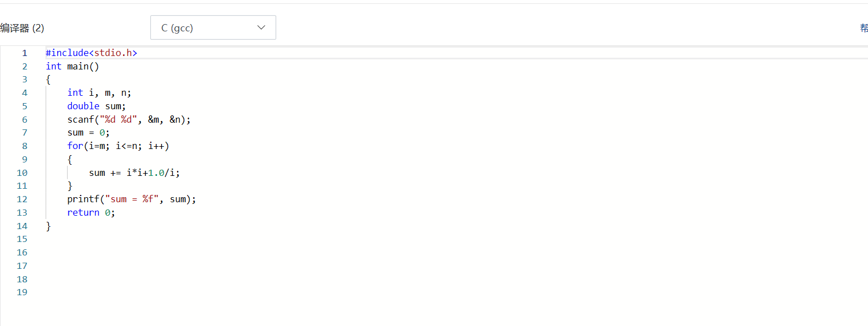Click the empty editor line 16
Viewport: 868px width, 326px height.
tap(224, 253)
